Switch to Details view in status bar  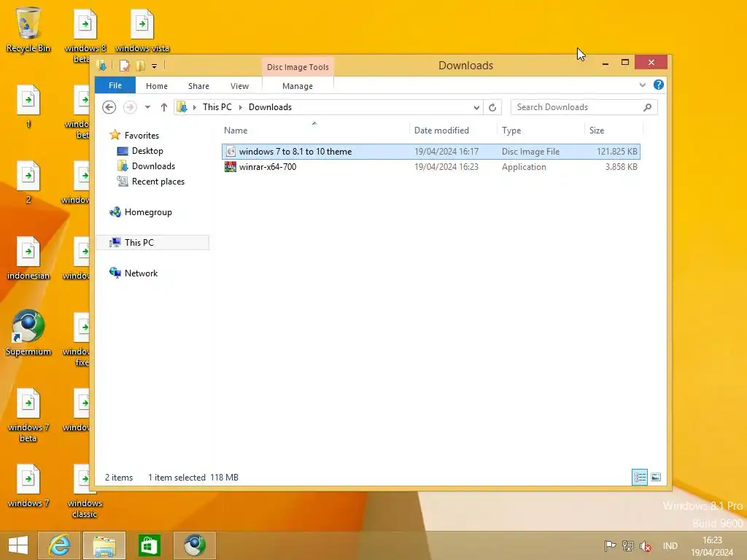point(639,477)
